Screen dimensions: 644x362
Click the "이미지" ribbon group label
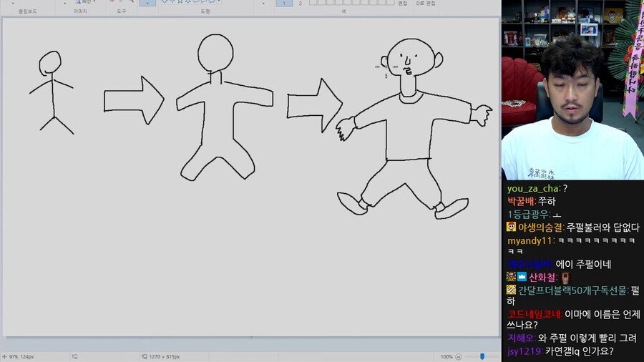point(80,11)
